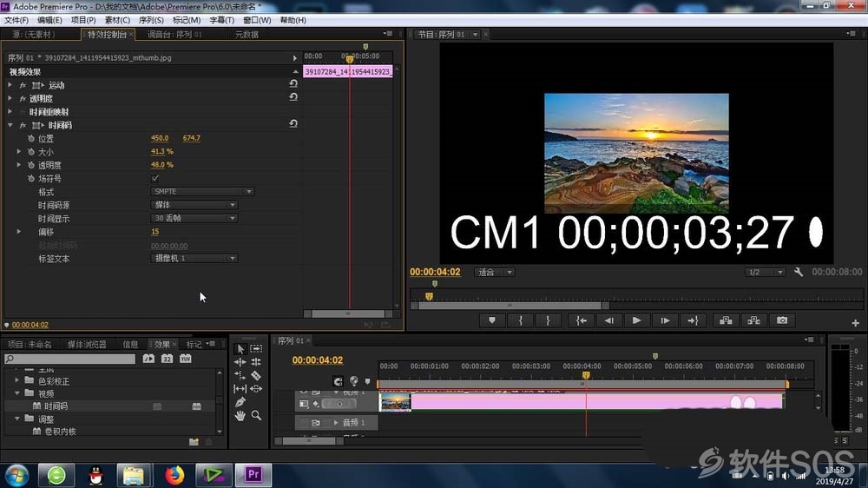Open the 标签文本 dropdown
Image resolution: width=868 pixels, height=488 pixels.
(194, 258)
